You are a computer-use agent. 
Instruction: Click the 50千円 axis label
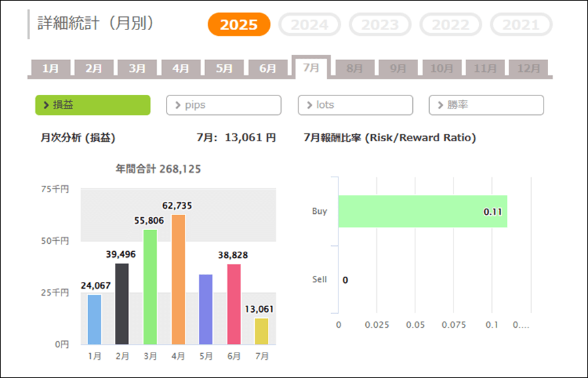click(x=55, y=241)
